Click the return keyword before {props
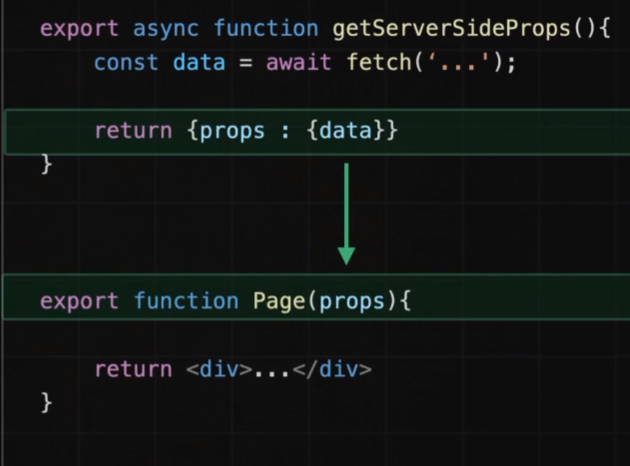 [x=133, y=131]
